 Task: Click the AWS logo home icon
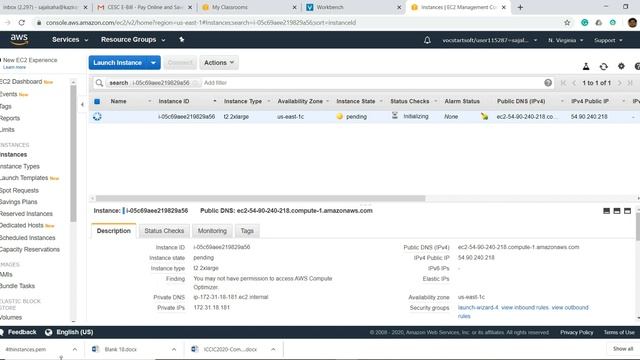click(x=19, y=40)
